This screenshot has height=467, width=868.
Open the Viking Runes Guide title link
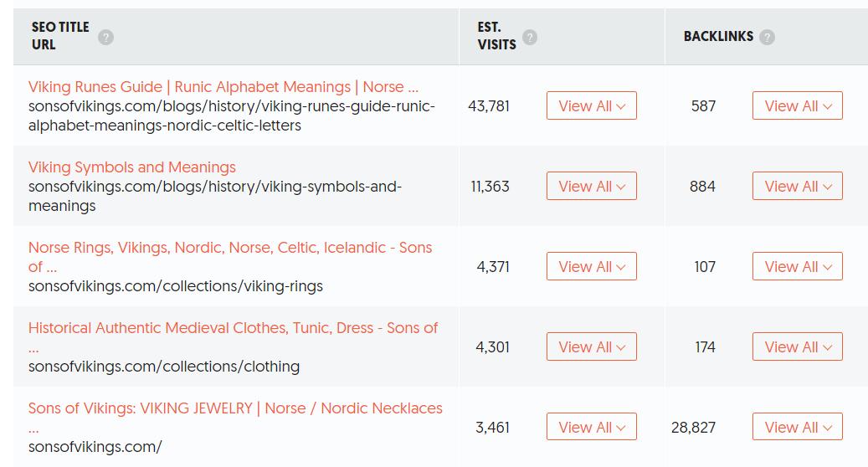[223, 87]
